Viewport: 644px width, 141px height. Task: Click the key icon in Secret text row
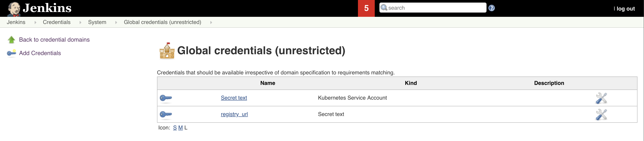pyautogui.click(x=166, y=98)
